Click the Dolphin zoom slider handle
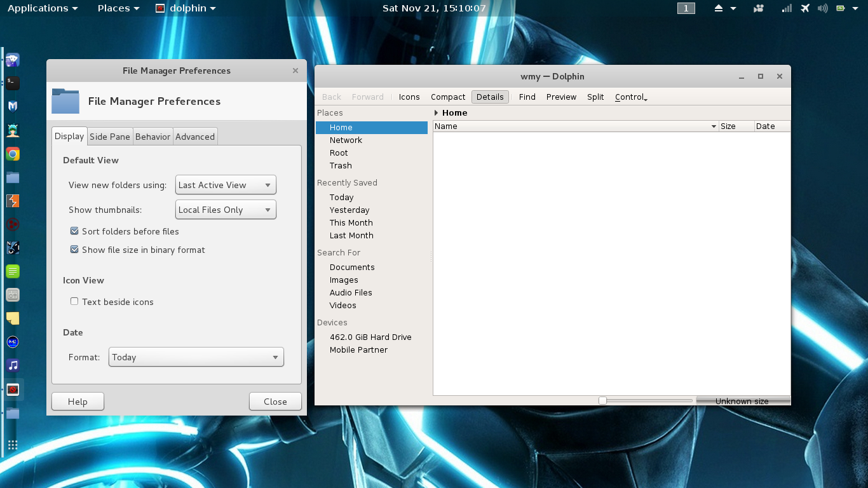 point(602,401)
